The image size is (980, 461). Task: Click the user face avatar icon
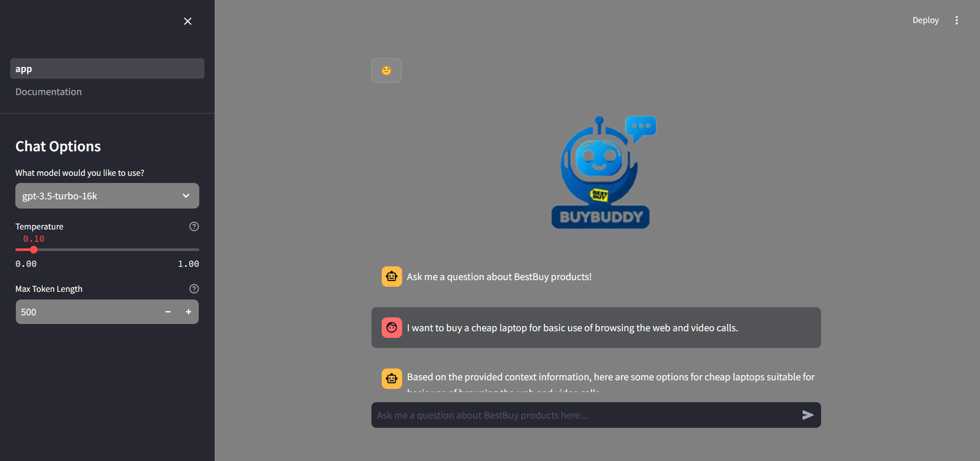(392, 328)
